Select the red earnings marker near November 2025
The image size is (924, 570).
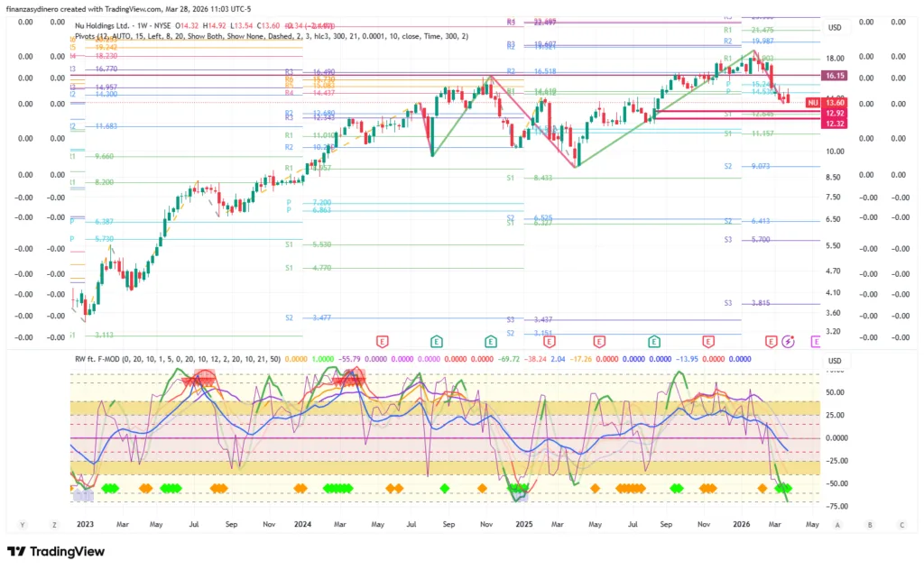(x=708, y=342)
